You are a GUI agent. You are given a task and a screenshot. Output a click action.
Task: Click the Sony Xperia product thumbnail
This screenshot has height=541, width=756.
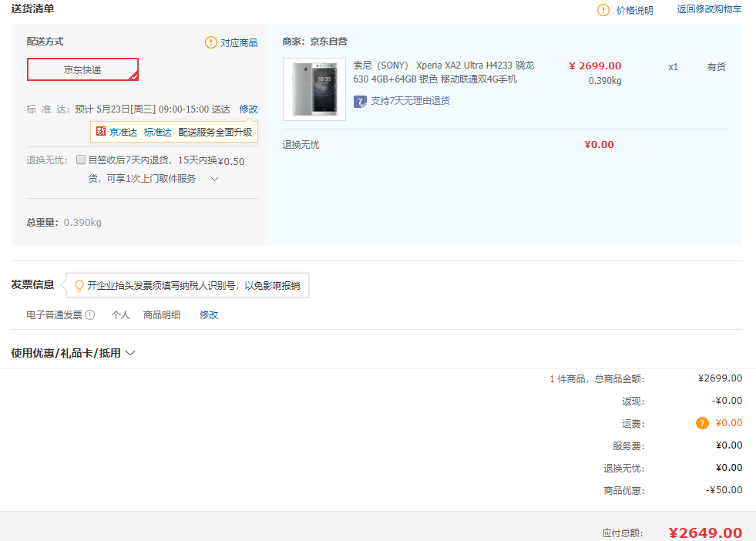pyautogui.click(x=314, y=89)
